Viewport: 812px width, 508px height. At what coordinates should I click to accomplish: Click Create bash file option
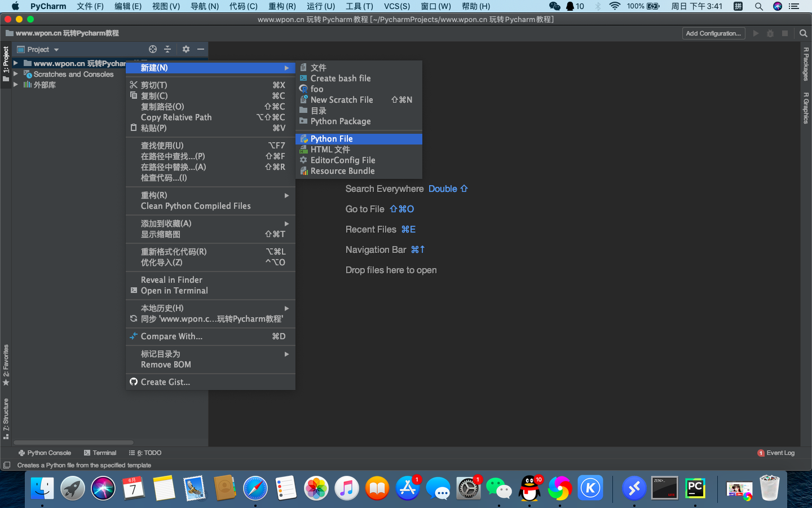point(359,78)
